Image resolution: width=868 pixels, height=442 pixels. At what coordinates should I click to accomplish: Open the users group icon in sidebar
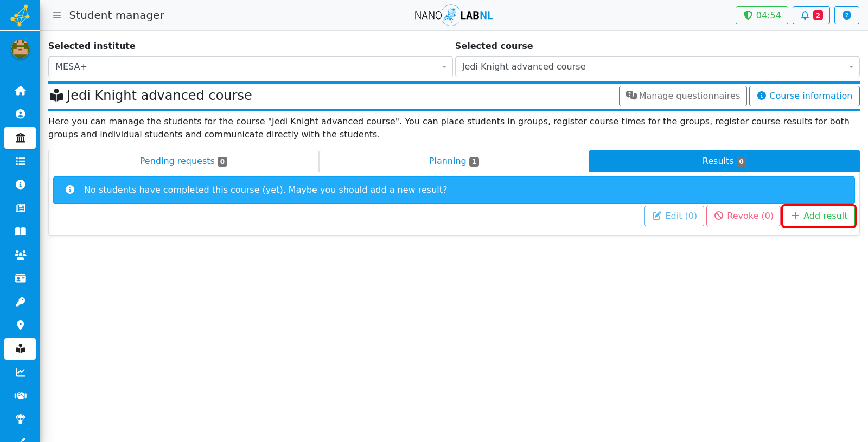[x=20, y=255]
